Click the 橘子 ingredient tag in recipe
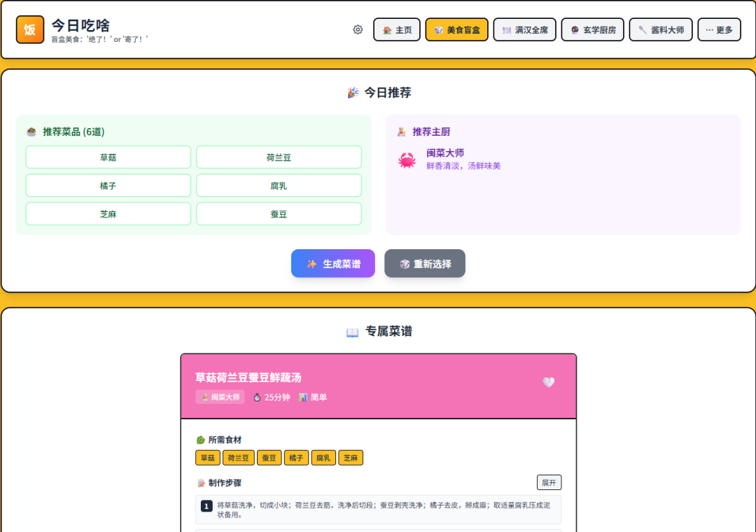This screenshot has width=756, height=532. (296, 458)
